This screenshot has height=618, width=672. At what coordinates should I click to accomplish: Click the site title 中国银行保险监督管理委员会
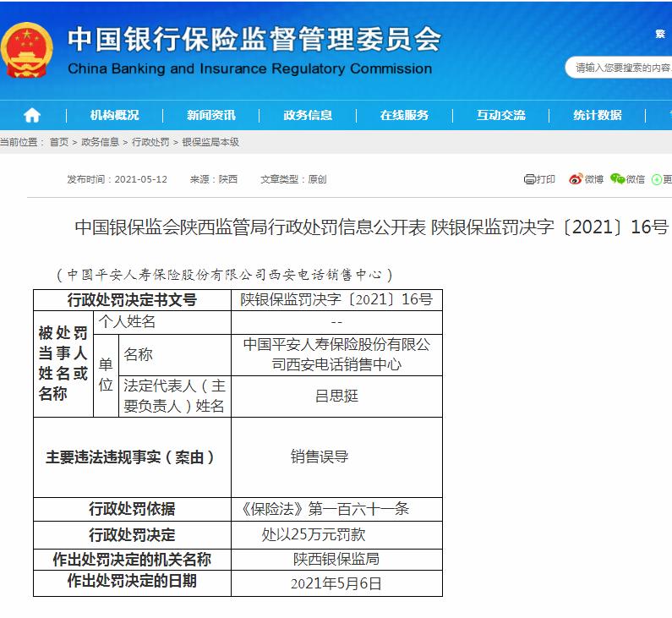254,40
